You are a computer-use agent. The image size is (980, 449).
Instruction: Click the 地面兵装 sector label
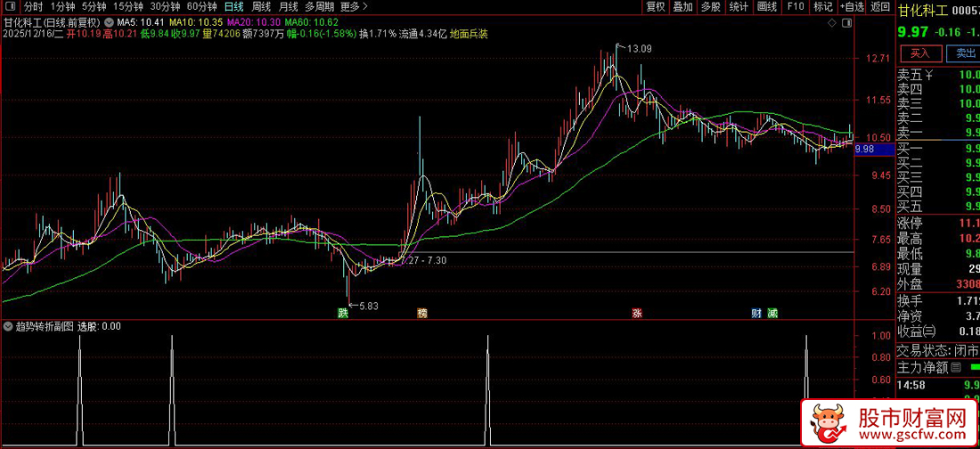[x=469, y=34]
